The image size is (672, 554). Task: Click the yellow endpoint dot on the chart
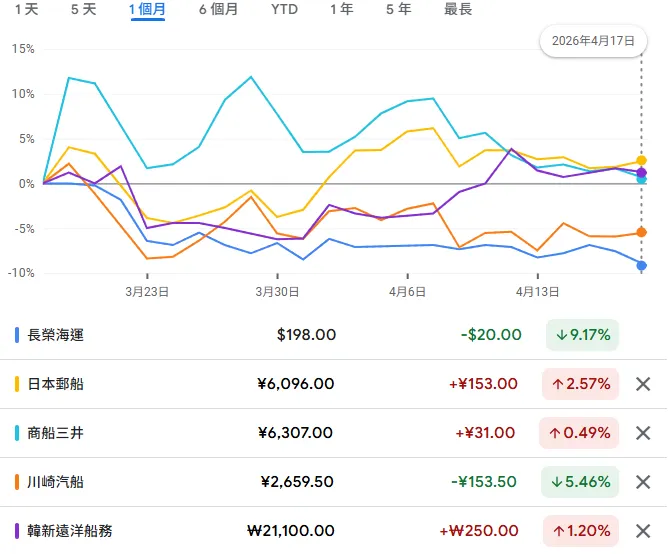(642, 161)
